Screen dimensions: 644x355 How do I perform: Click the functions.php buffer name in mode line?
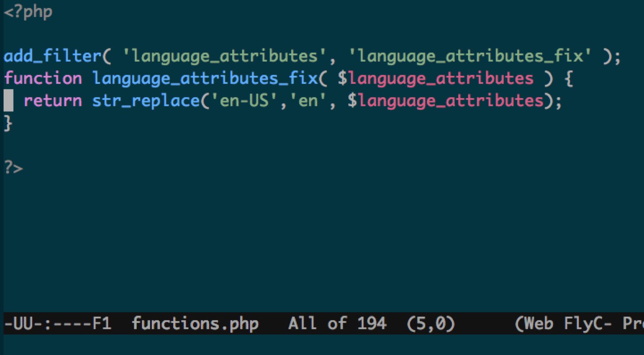pyautogui.click(x=195, y=323)
